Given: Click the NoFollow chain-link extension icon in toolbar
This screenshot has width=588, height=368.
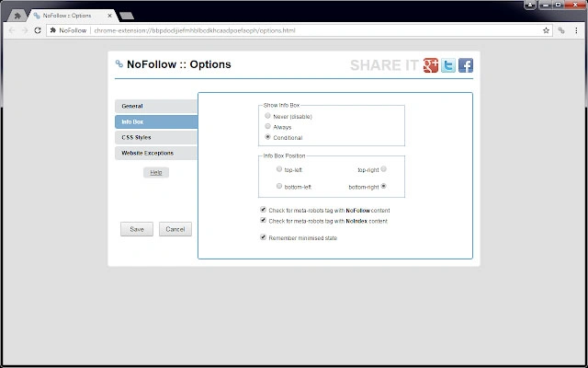Looking at the screenshot, I should pyautogui.click(x=561, y=30).
